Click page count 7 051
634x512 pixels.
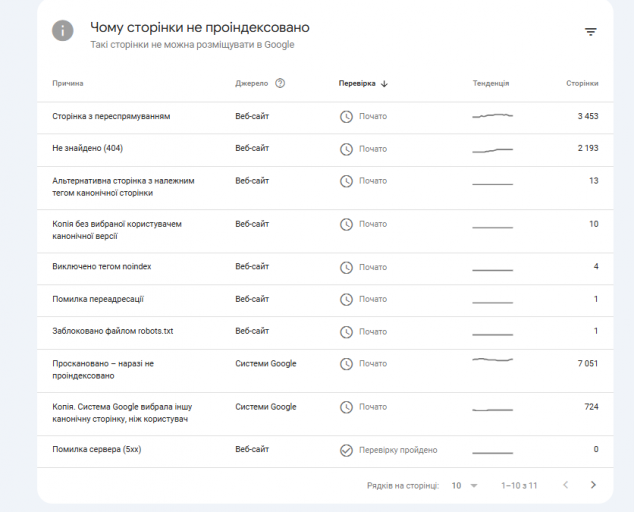(x=588, y=363)
